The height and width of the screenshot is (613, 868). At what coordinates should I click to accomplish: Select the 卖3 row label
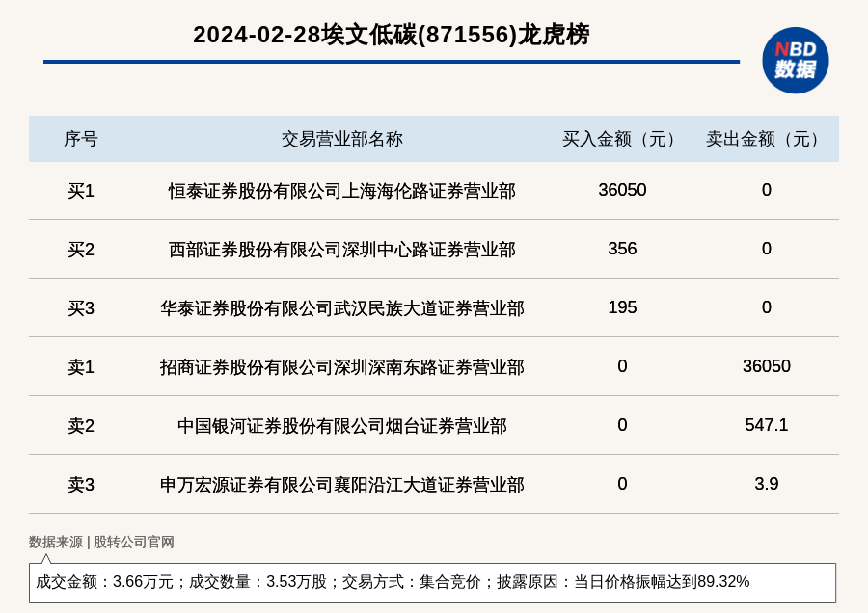(81, 485)
